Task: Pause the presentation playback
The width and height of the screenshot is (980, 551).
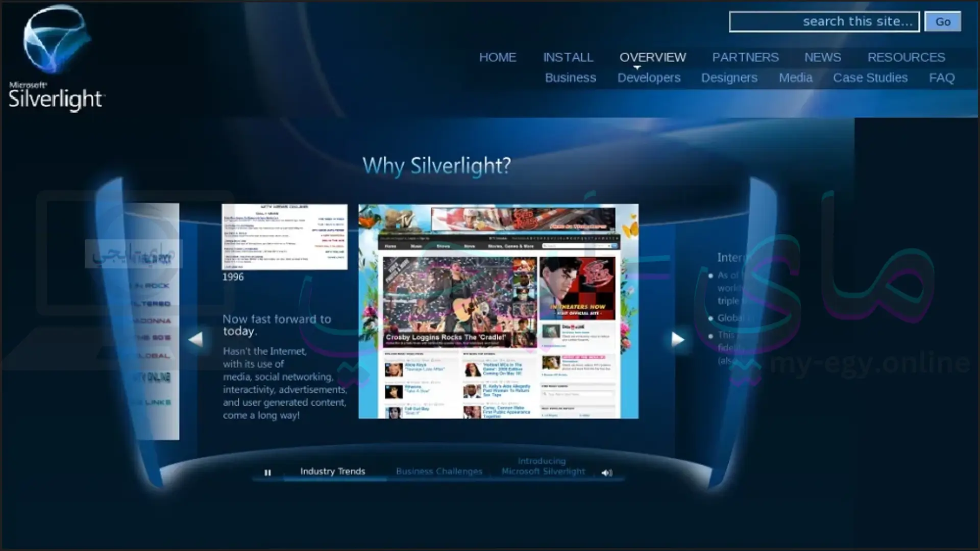Action: (267, 472)
